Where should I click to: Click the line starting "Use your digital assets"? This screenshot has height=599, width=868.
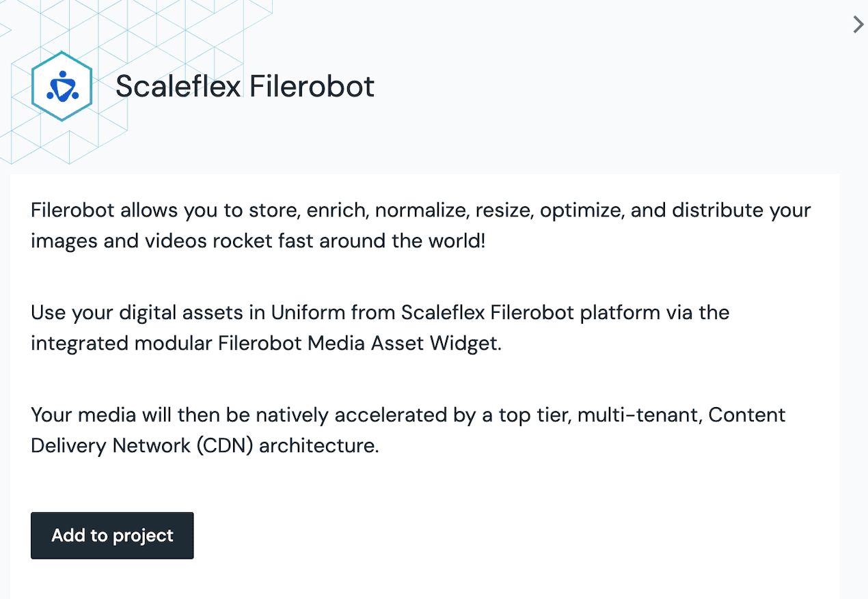tap(379, 313)
